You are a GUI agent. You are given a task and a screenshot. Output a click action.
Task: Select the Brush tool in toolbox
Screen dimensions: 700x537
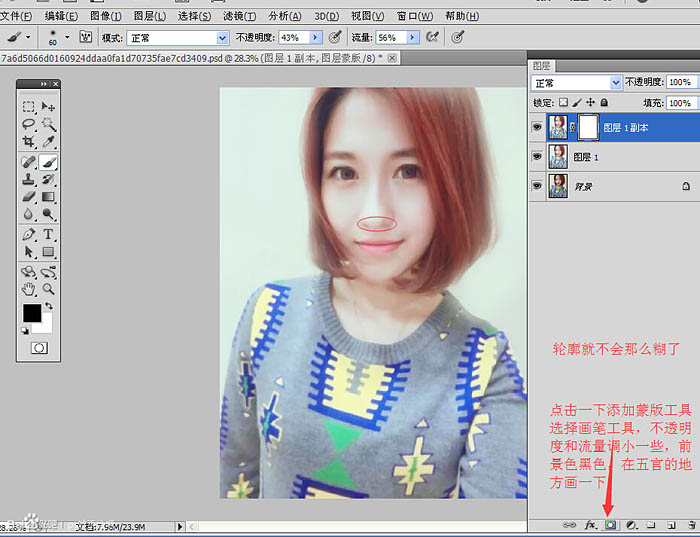click(49, 161)
